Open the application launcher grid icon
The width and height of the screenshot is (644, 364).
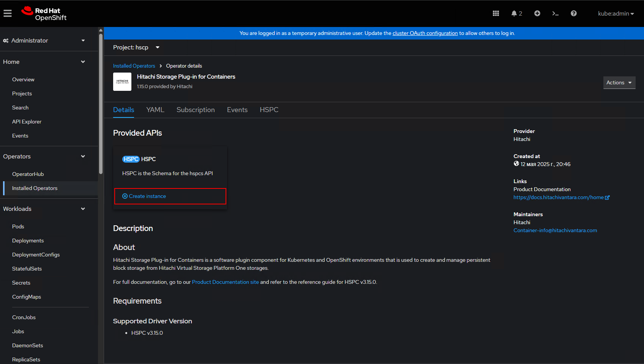point(496,13)
